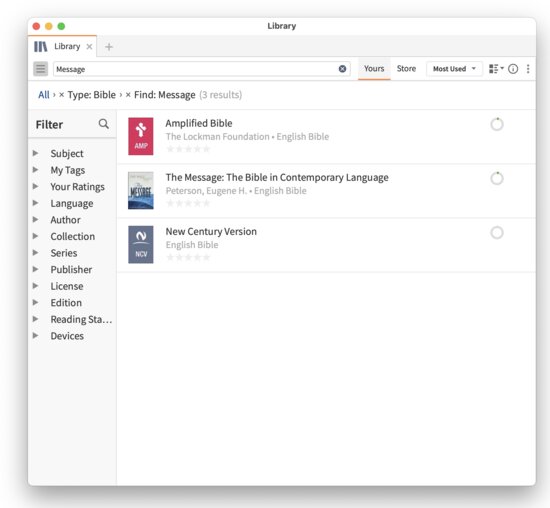
Task: Rate The Message with stars
Action: [x=188, y=203]
